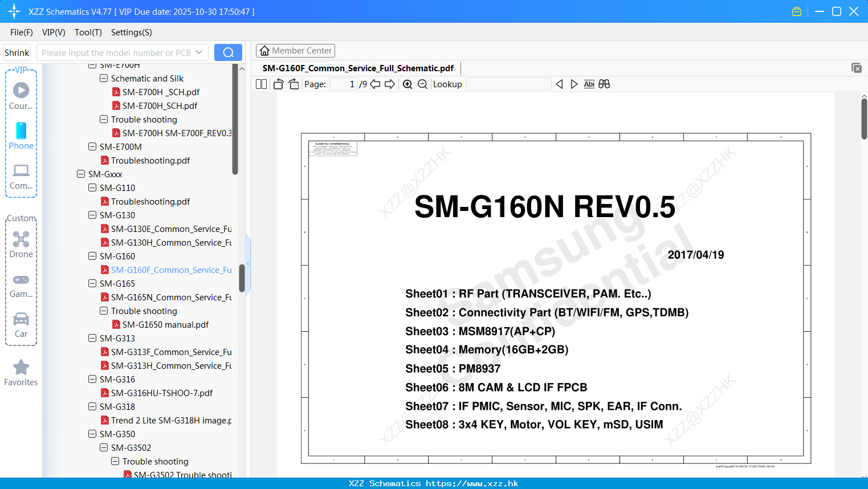Open SM-G313H_Common_Service file

(x=171, y=365)
